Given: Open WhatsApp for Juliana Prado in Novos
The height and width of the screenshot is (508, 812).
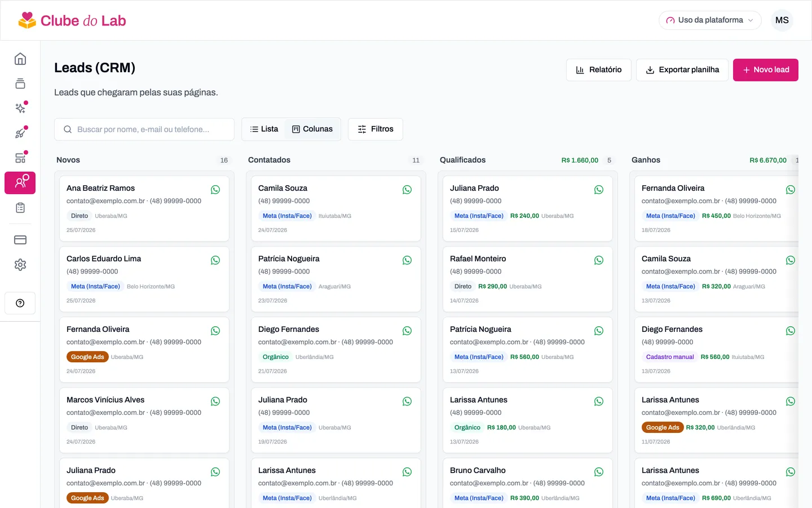Looking at the screenshot, I should [215, 472].
